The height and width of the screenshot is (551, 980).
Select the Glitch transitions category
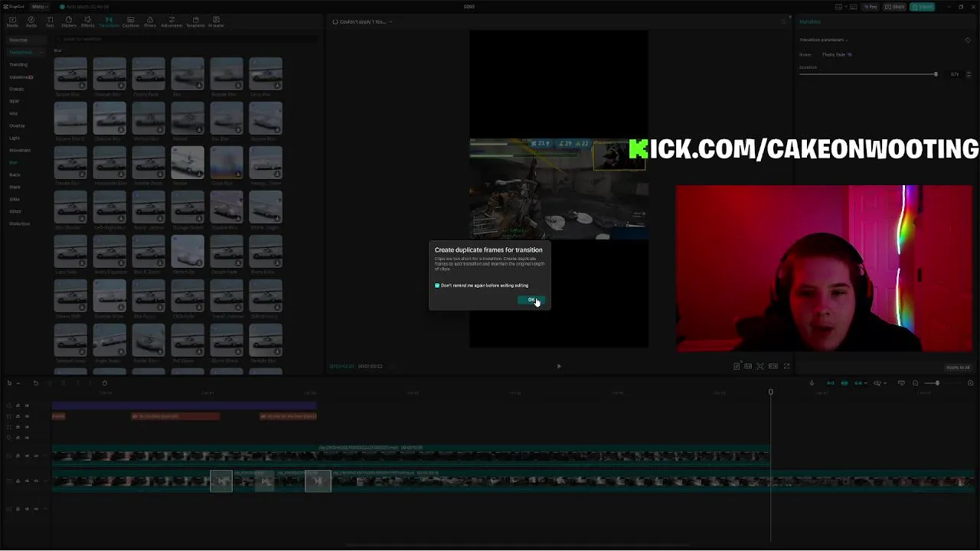(x=15, y=211)
